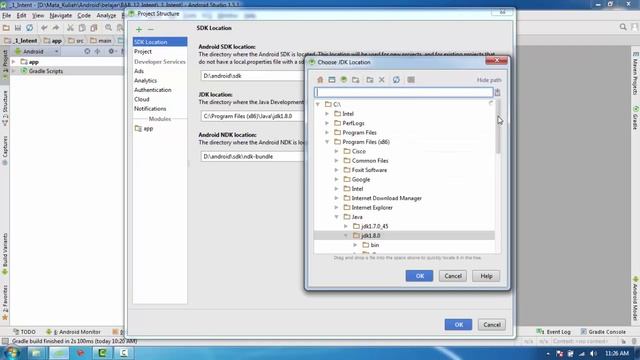Open the Navigate menu

coord(60,16)
